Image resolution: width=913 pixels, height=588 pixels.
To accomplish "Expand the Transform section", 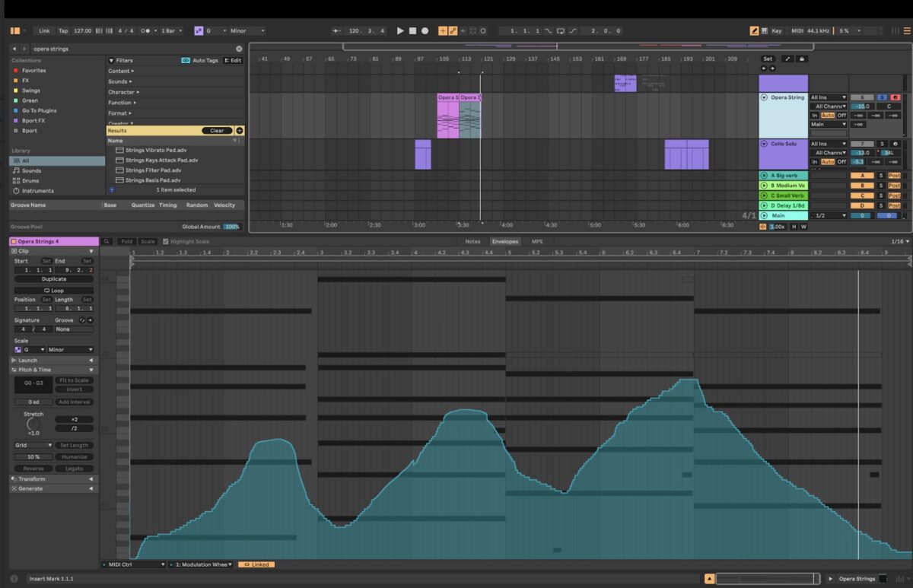I will click(x=91, y=479).
